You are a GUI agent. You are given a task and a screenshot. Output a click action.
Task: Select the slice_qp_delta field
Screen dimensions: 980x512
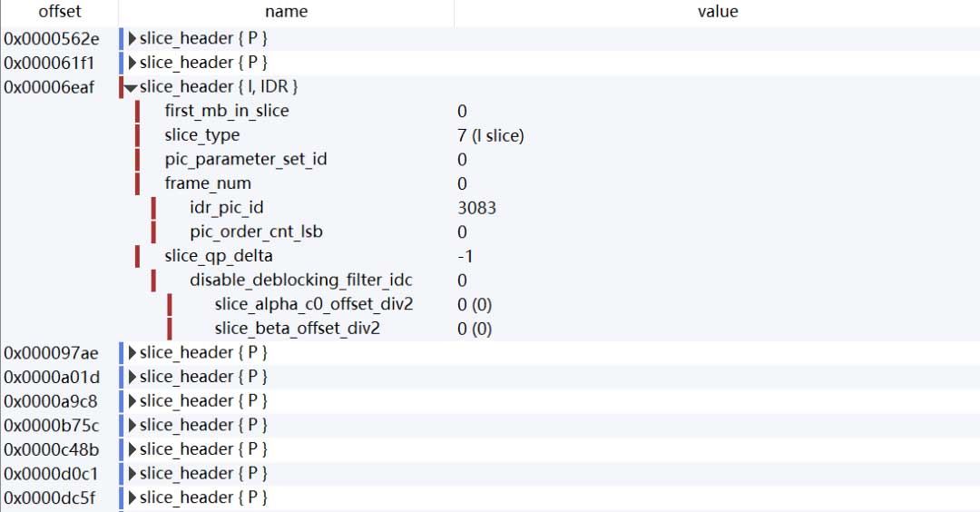point(218,256)
